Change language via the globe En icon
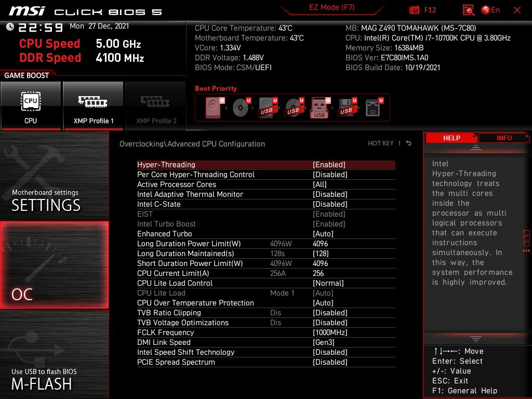The image size is (532, 399). click(x=490, y=10)
